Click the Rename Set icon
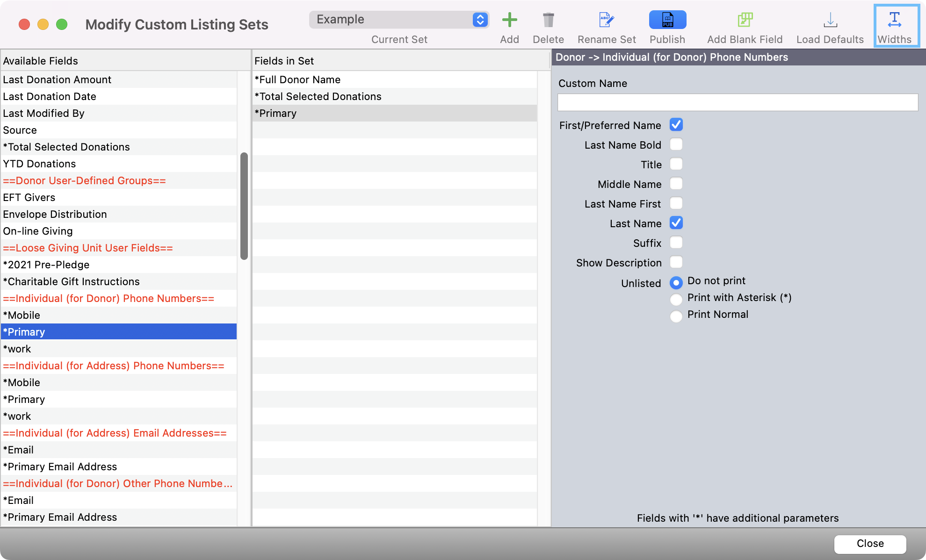926x560 pixels. click(x=607, y=20)
